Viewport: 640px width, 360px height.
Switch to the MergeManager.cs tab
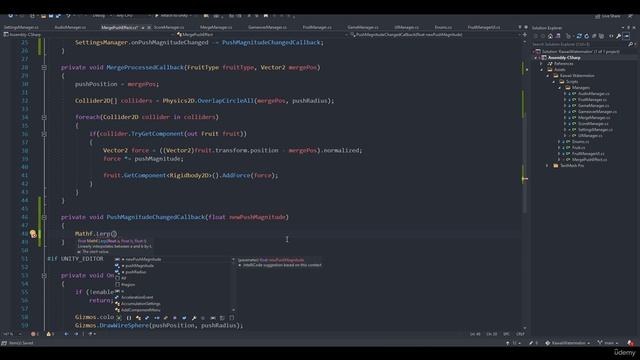point(216,27)
